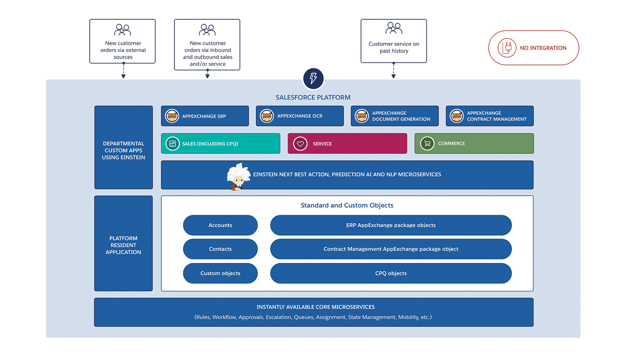The width and height of the screenshot is (644, 362).
Task: Select the Custom objects pill
Action: 220,273
